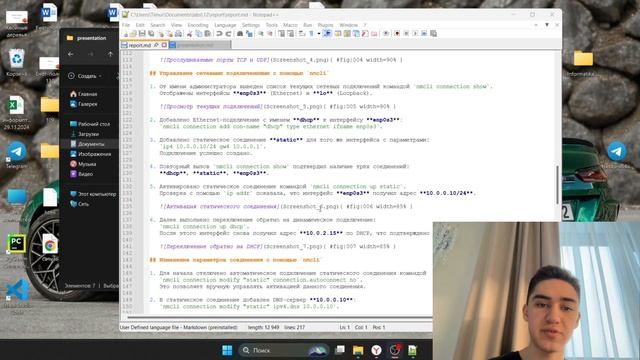Toggle word wrap in the toolbar

[x=301, y=33]
